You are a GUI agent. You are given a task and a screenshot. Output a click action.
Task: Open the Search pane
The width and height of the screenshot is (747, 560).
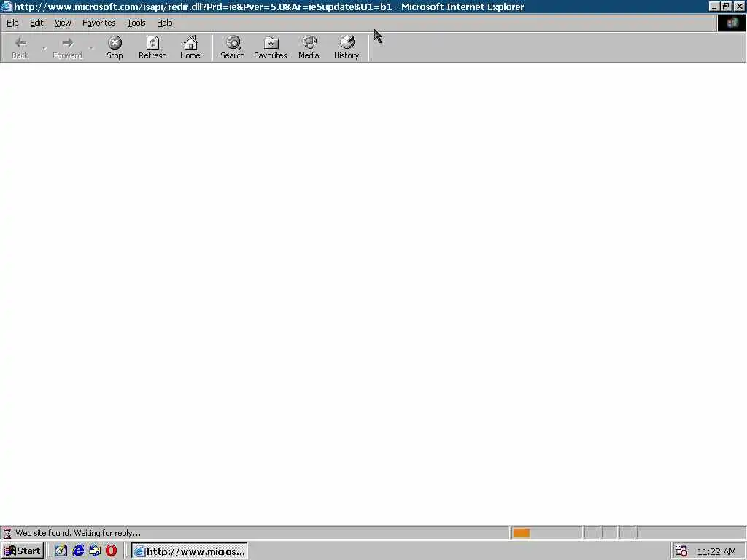(x=233, y=47)
